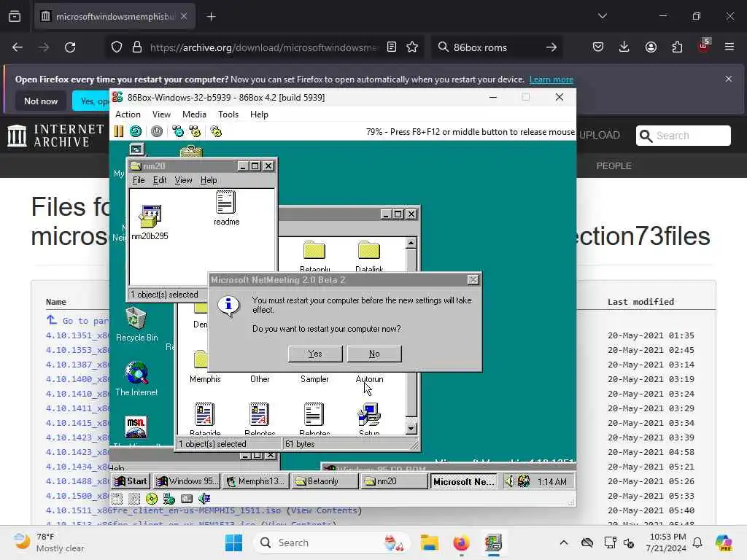The height and width of the screenshot is (560, 747).
Task: Select the nm20b295 installer icon
Action: [x=150, y=223]
